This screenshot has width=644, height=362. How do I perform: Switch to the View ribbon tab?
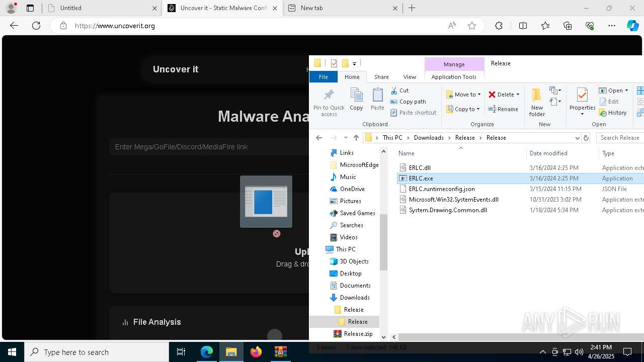(x=410, y=77)
